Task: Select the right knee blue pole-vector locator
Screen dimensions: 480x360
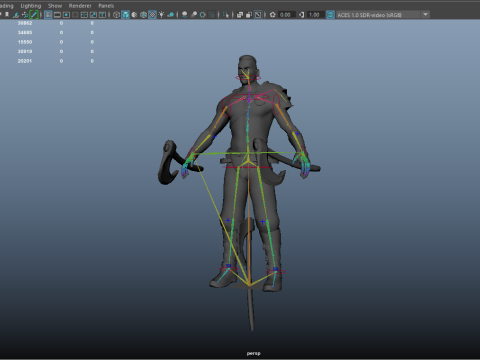Action: click(263, 222)
